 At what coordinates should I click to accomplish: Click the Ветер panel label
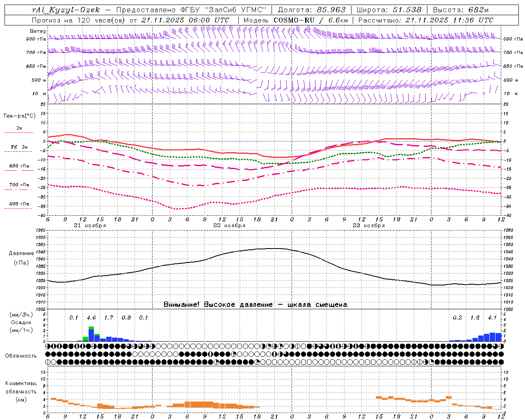[x=38, y=31]
